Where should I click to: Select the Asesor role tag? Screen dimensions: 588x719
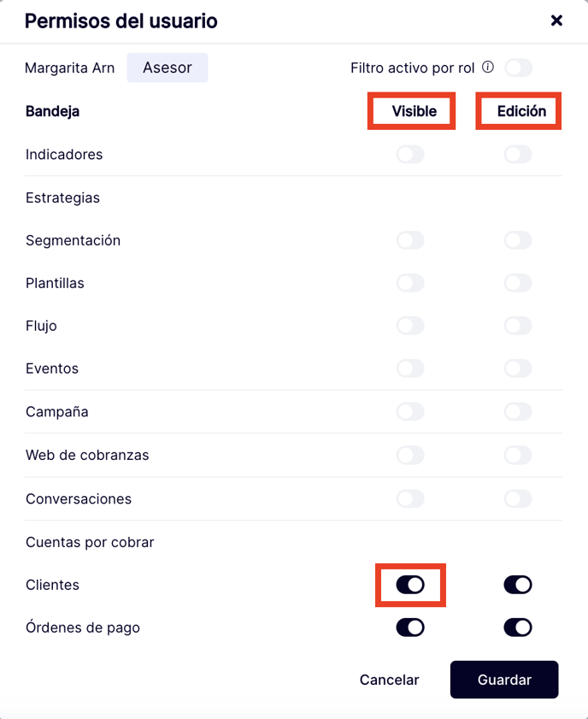(168, 68)
